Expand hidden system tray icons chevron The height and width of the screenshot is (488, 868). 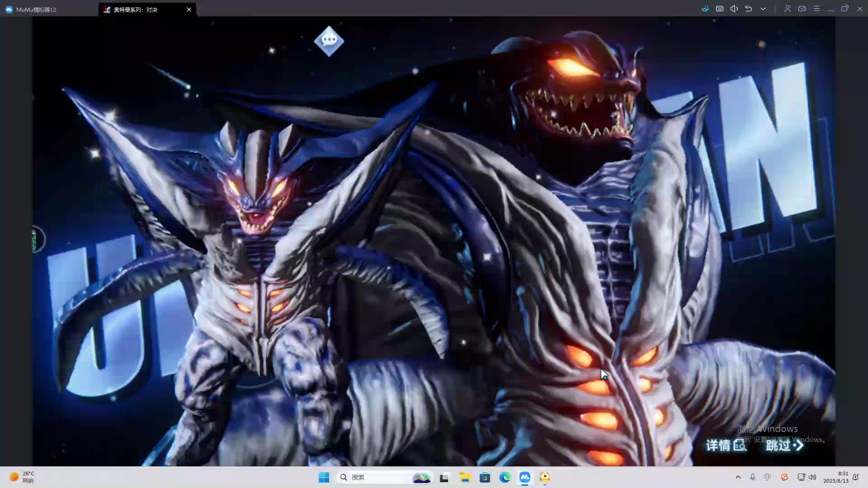[738, 477]
